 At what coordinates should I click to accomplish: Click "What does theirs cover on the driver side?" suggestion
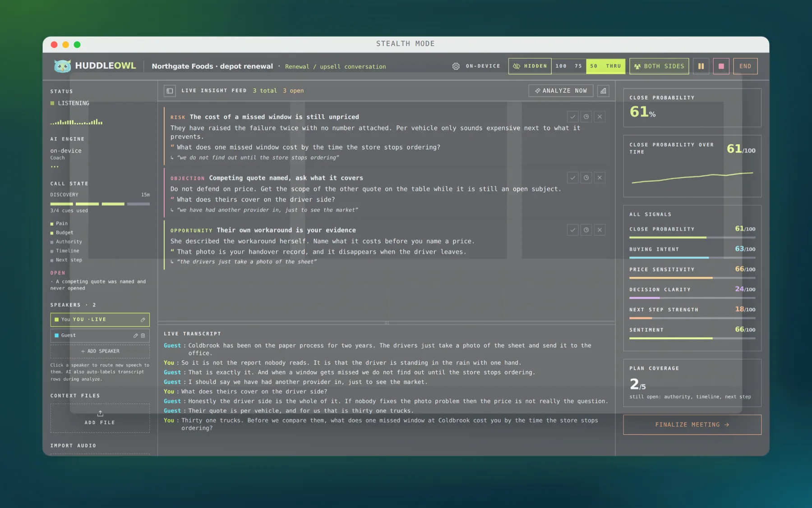[x=256, y=200]
